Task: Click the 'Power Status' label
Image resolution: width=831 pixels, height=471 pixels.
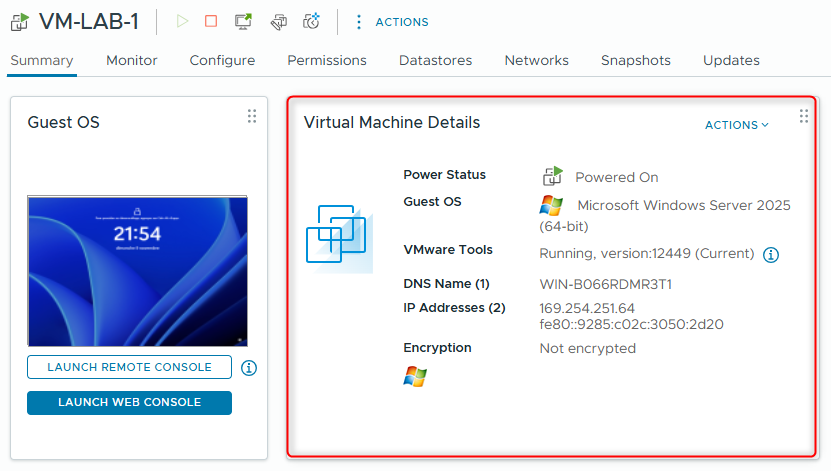Action: [x=444, y=175]
